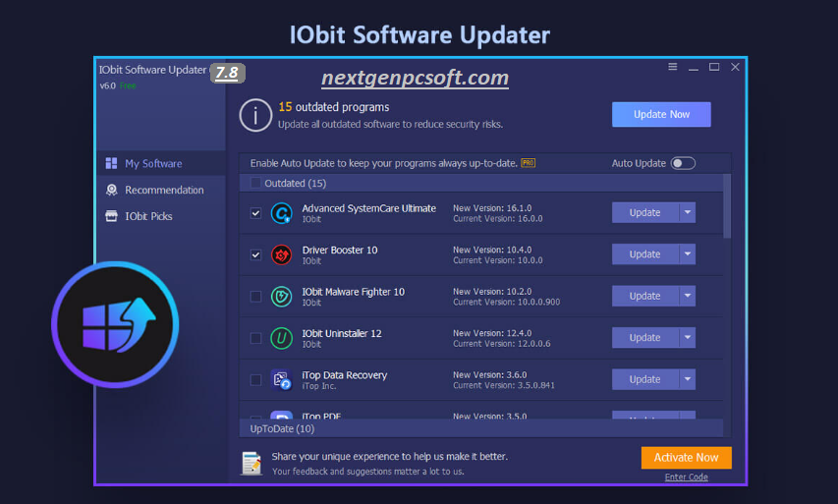Click the Recommendation badge icon
The image size is (838, 504).
pyautogui.click(x=111, y=190)
